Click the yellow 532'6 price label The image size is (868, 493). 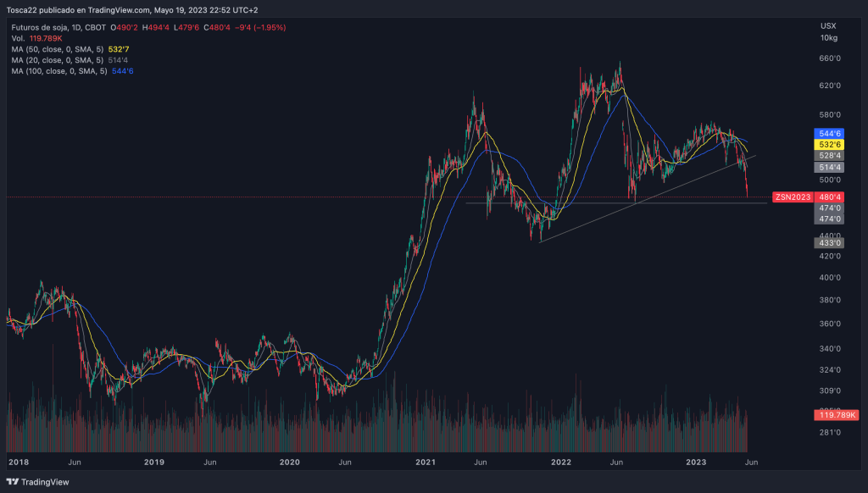[x=828, y=145]
